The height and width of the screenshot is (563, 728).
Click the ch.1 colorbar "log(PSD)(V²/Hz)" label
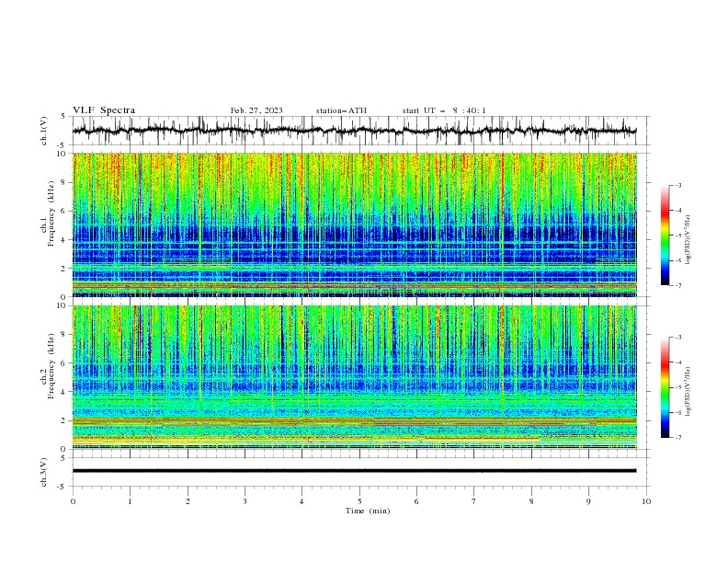point(688,240)
